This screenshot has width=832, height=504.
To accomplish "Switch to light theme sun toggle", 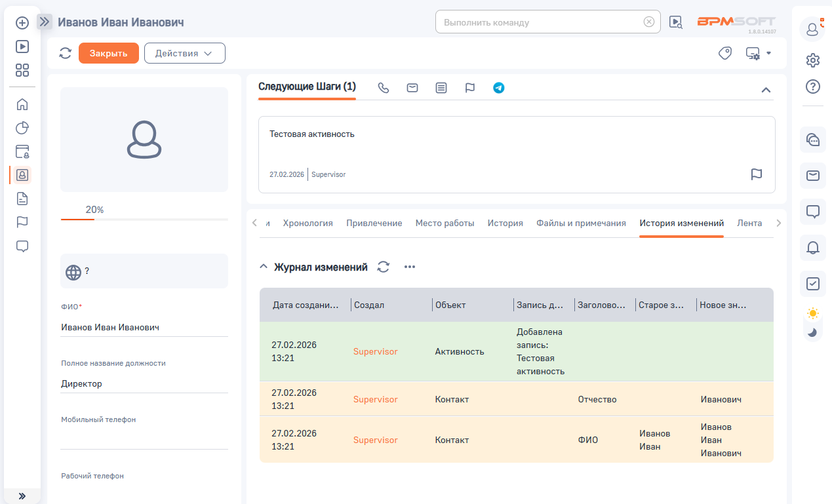I will point(812,313).
